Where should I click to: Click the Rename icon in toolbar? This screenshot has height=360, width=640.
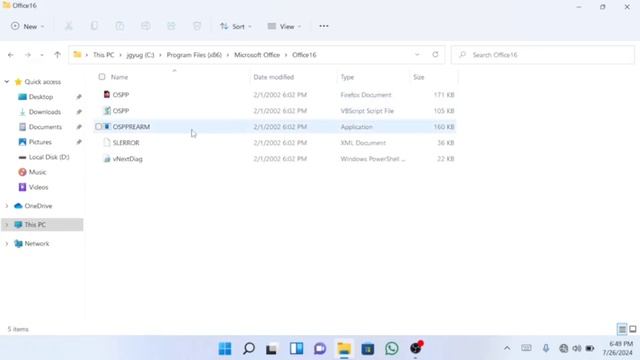coord(145,26)
